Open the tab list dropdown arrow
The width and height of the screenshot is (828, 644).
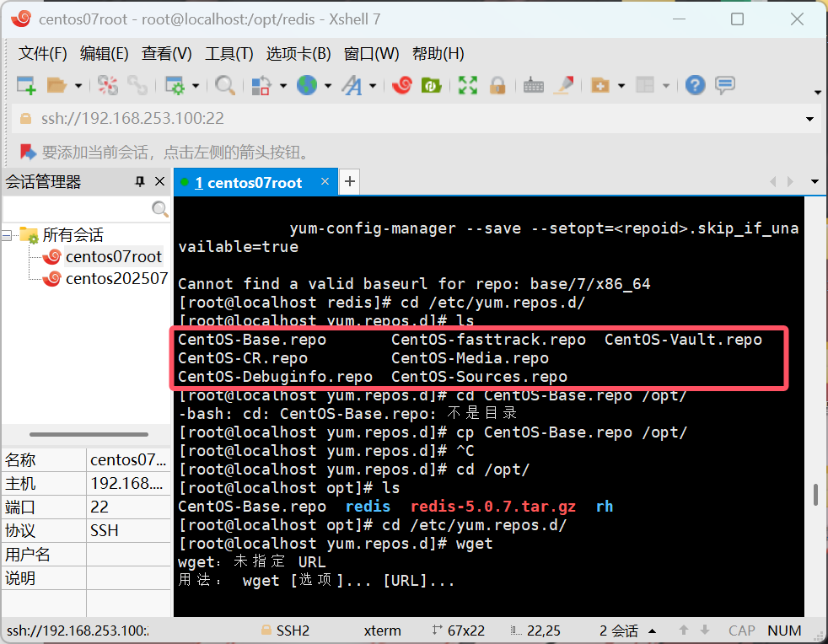[815, 181]
